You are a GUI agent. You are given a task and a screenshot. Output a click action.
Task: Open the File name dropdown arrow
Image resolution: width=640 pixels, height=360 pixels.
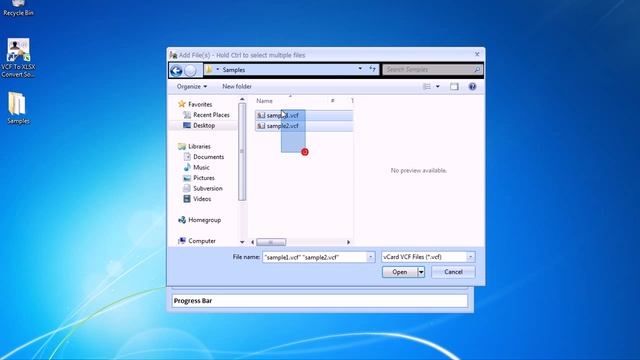371,257
